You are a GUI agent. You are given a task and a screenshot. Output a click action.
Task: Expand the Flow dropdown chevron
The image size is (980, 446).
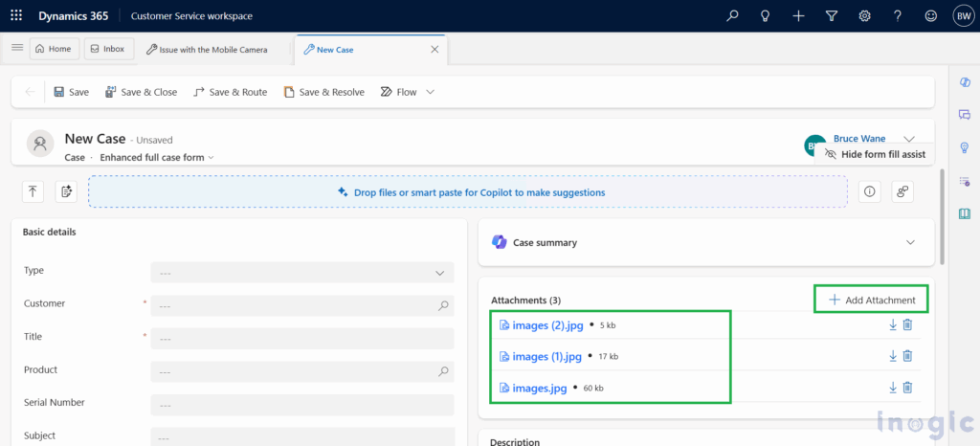coord(431,92)
